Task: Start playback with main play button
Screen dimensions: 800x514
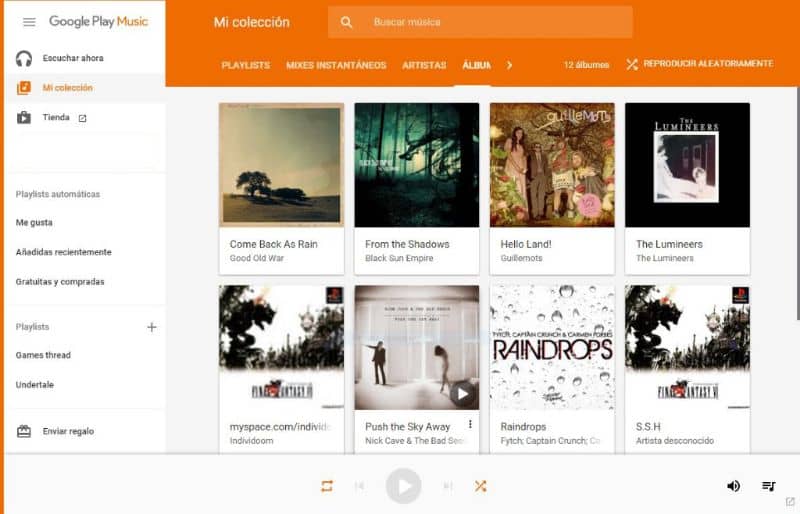Action: tap(404, 486)
